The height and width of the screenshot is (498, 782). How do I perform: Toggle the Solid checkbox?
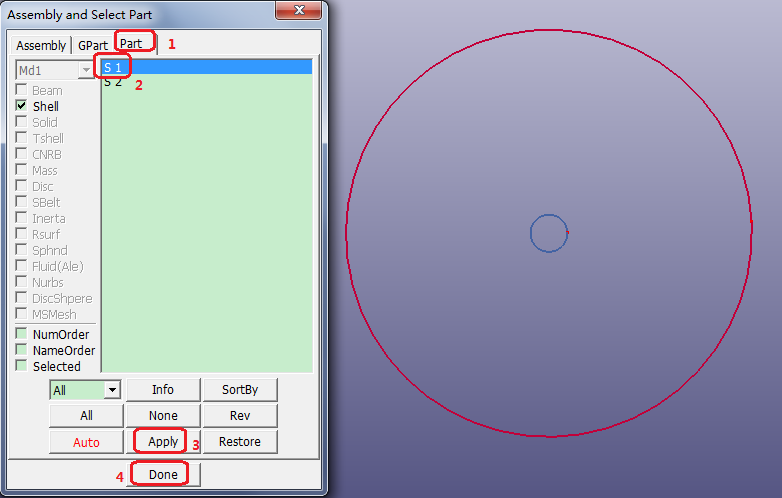(x=21, y=122)
